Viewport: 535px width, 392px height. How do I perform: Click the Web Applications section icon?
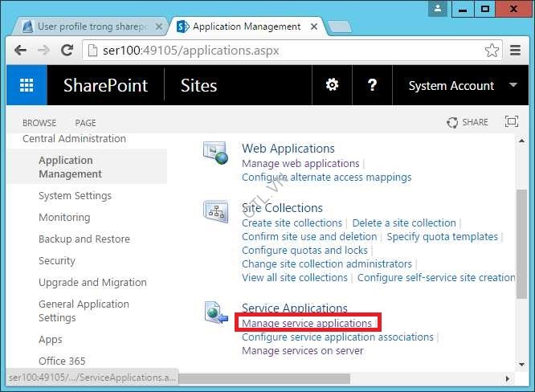click(215, 151)
